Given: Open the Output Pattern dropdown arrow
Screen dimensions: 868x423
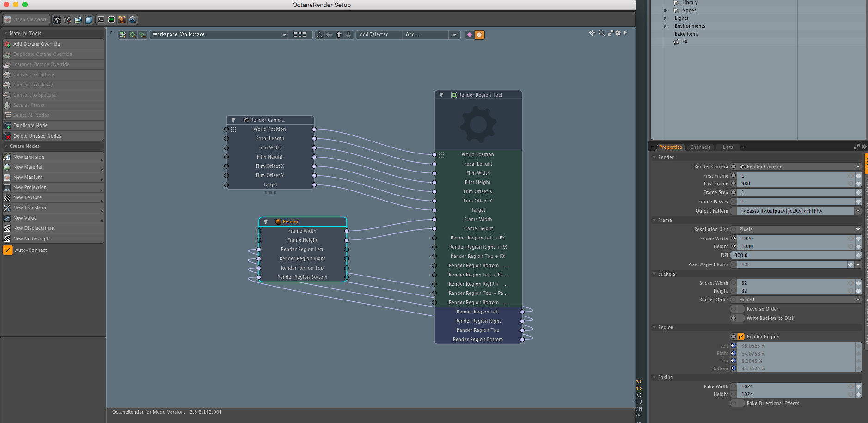Looking at the screenshot, I should point(858,211).
